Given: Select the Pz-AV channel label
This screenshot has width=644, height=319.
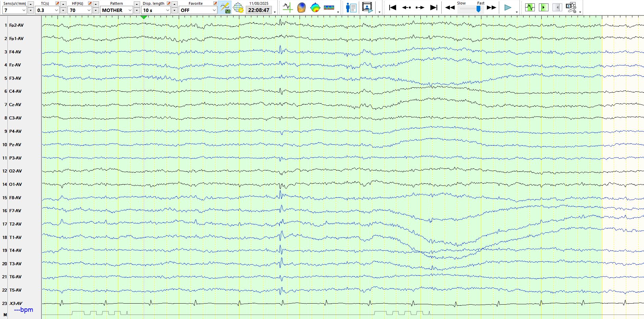Looking at the screenshot, I should pyautogui.click(x=15, y=145).
